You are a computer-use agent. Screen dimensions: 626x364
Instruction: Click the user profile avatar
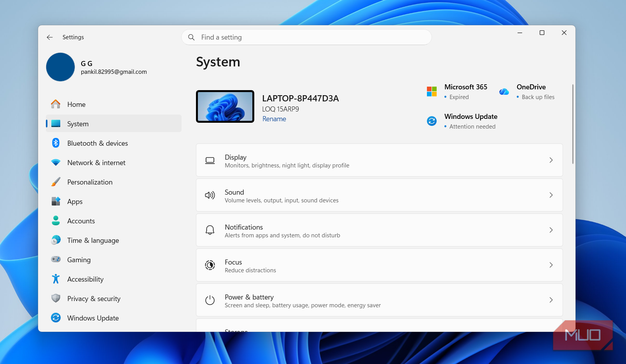60,67
